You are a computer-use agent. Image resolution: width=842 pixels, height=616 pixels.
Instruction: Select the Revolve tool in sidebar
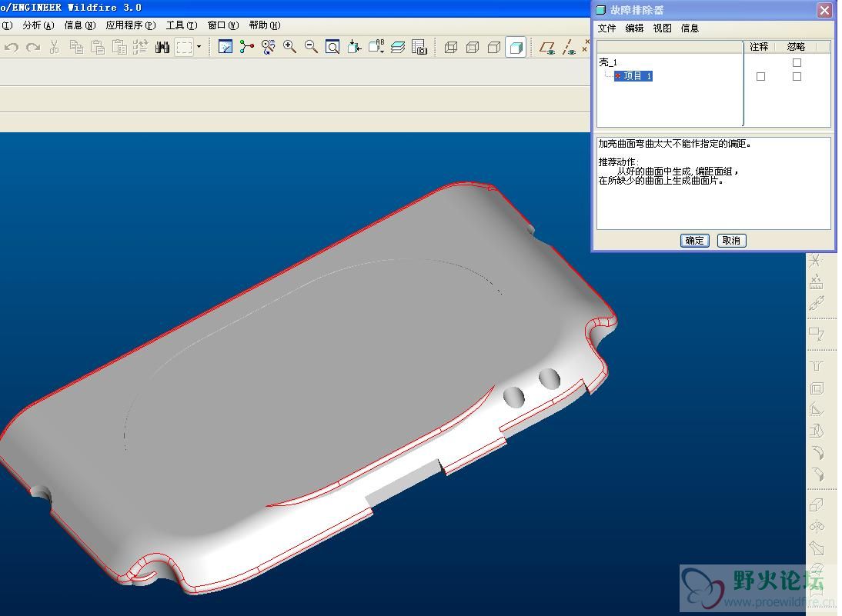817,526
